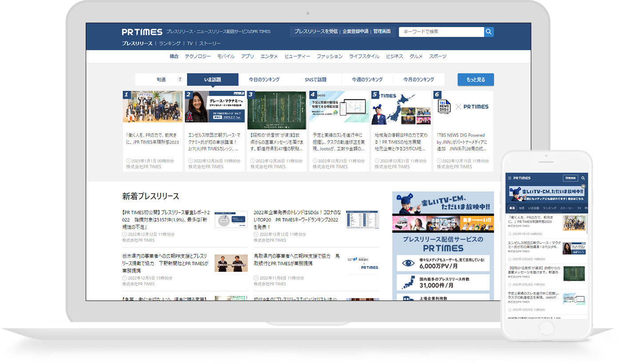
Task: Open the TBS NEWS DIG ranked sixth card
Action: coord(463,131)
